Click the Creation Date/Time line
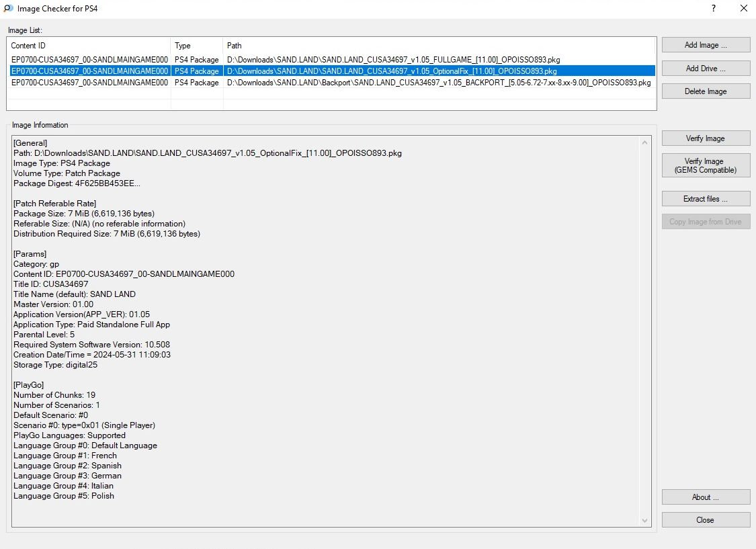Screen dimensions: 756x549 [x=91, y=355]
